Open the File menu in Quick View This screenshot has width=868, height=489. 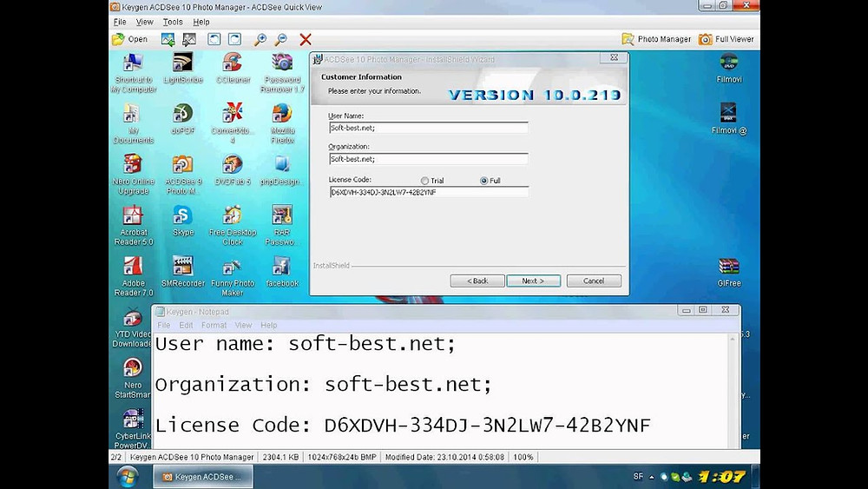click(120, 23)
